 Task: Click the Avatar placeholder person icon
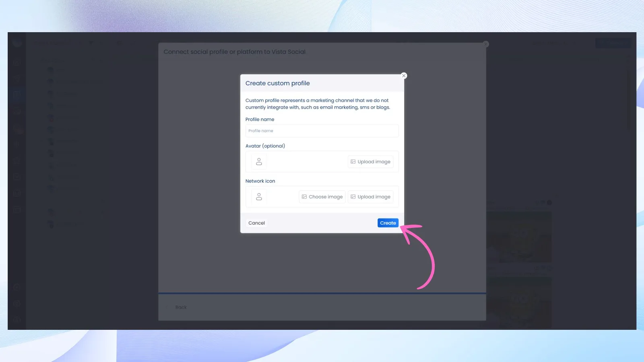(259, 162)
